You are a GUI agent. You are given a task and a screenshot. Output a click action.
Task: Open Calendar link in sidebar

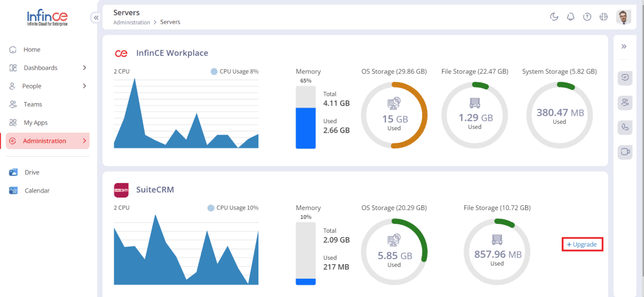37,191
